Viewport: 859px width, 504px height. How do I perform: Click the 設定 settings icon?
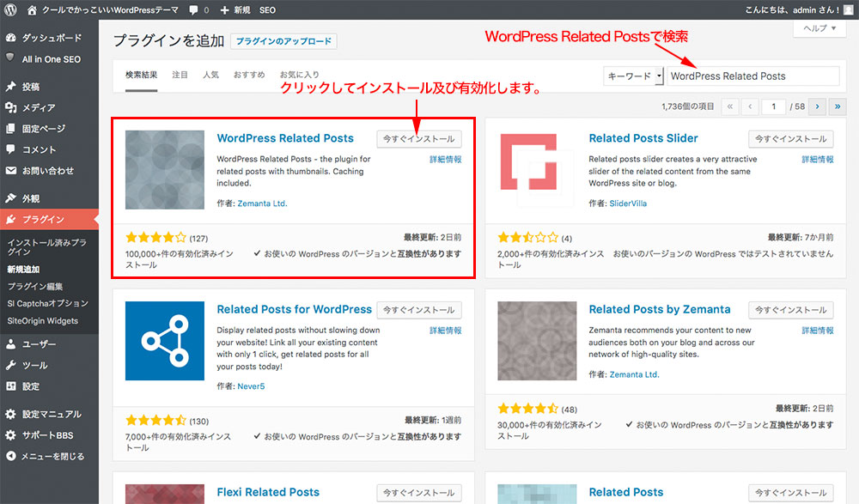click(10, 386)
